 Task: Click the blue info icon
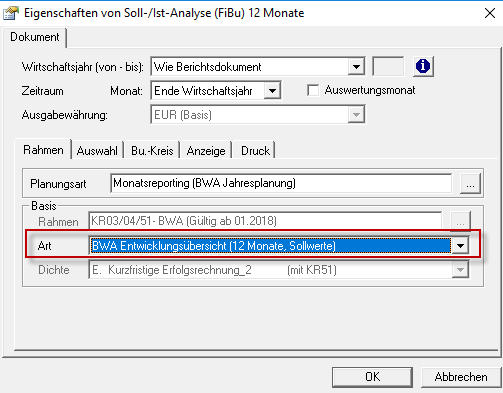(x=423, y=66)
